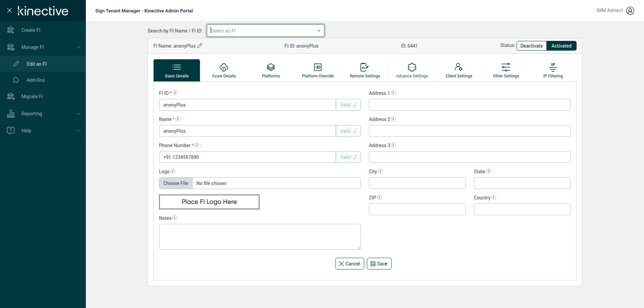Click the Cancel button
This screenshot has height=308, width=644.
(x=350, y=264)
